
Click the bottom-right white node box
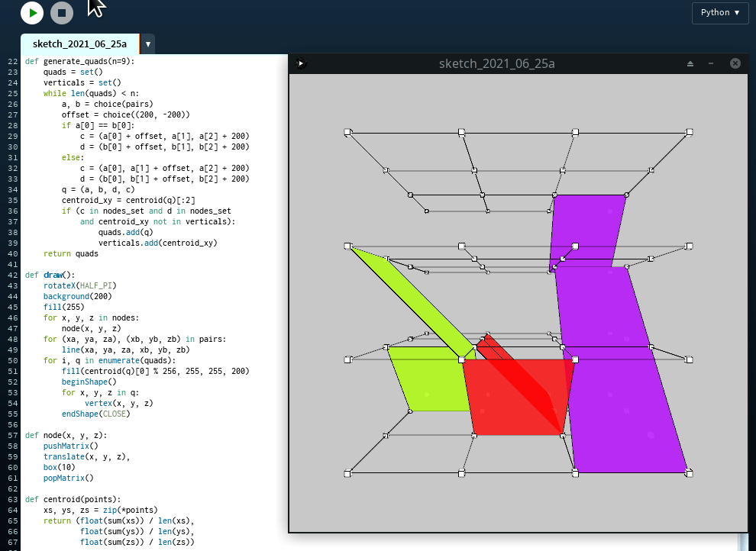[x=689, y=473]
